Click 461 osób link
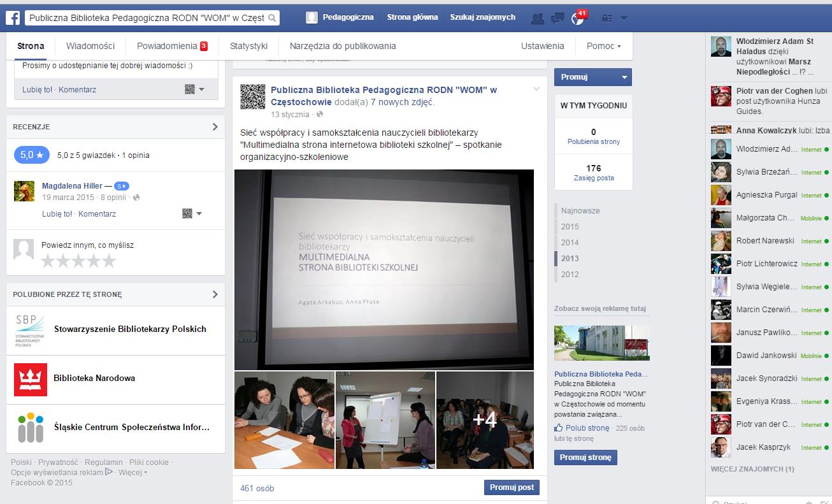Viewport: 832px width, 504px height. pyautogui.click(x=257, y=489)
